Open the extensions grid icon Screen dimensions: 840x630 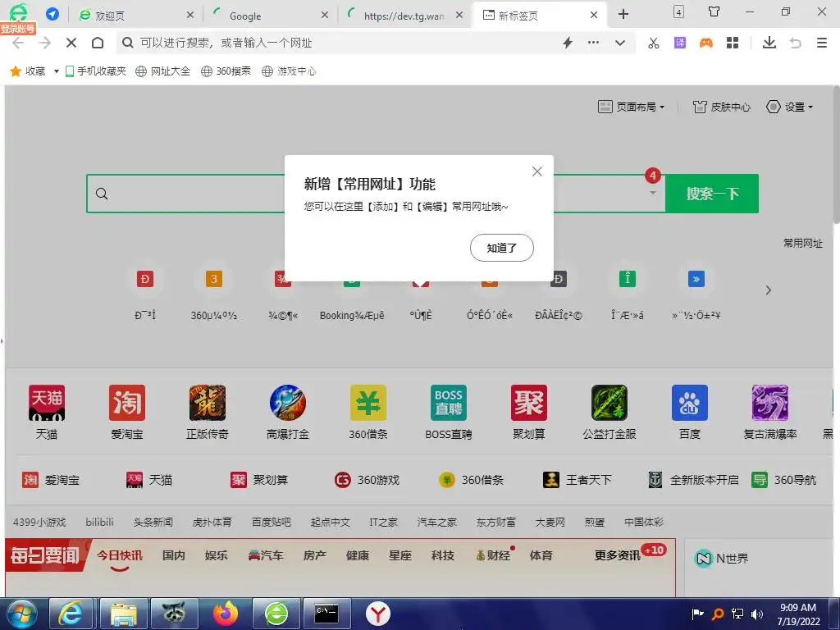click(733, 43)
